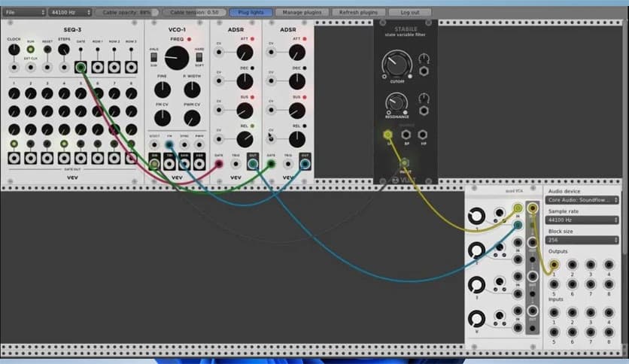This screenshot has width=629, height=364.
Task: Click the Stabile filter HP output jack
Action: click(424, 135)
